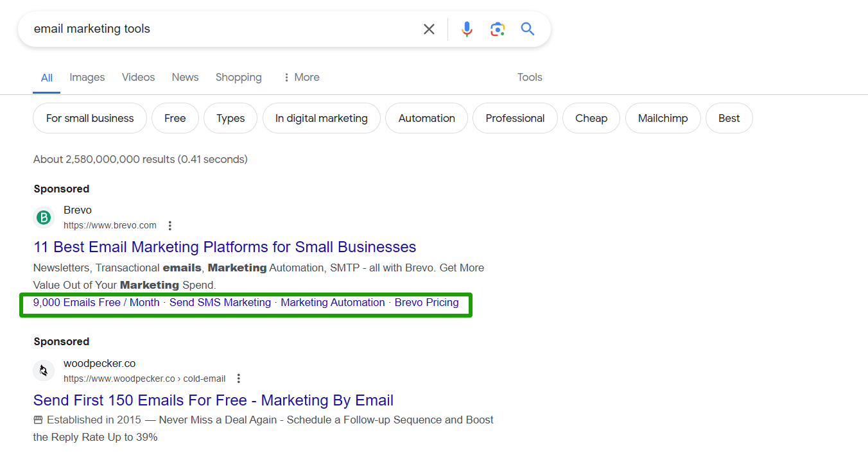Click the 'Sponsored' label above the Brevo ad
Viewport: 868px width, 460px height.
(62, 189)
